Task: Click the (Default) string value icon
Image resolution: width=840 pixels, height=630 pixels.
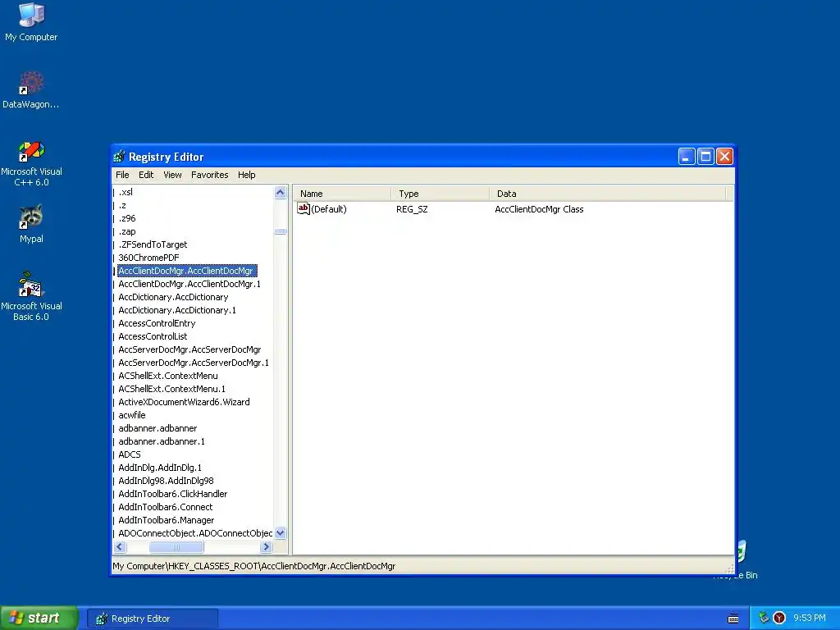Action: [x=304, y=209]
